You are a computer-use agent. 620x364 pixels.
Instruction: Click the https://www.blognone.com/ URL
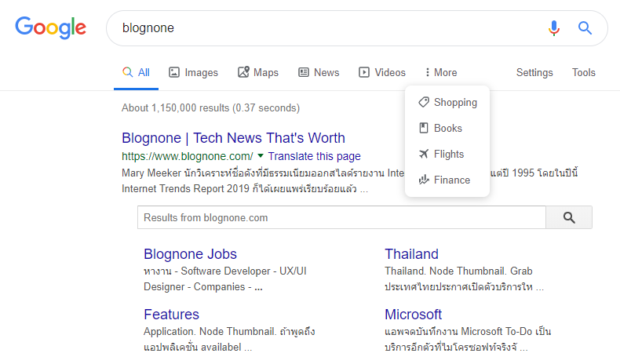(x=188, y=156)
